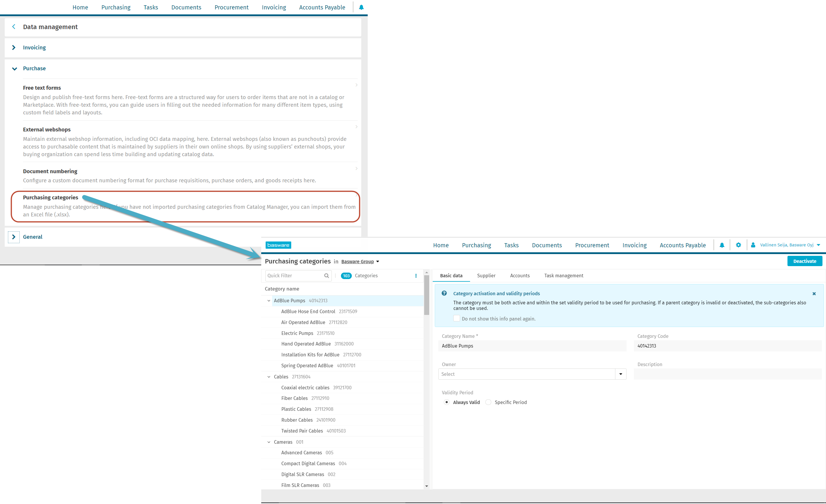
Task: Open the categories three-dot options menu
Action: coord(416,276)
